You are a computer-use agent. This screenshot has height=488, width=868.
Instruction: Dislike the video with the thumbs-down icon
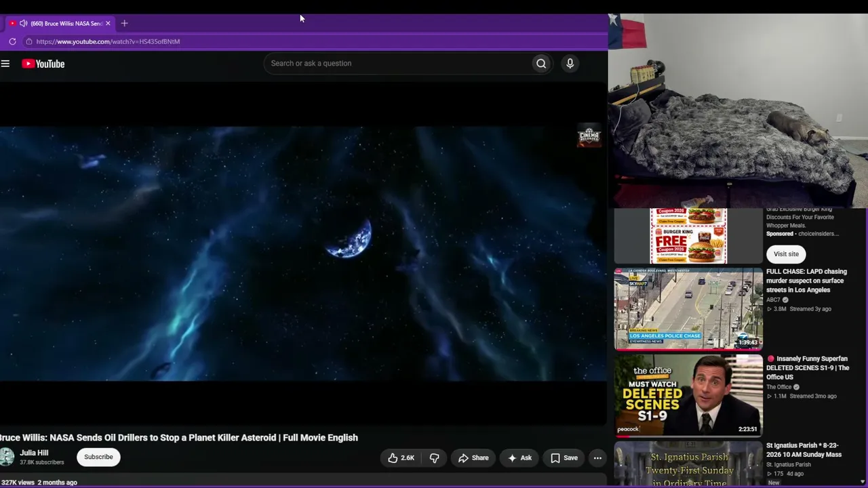435,458
